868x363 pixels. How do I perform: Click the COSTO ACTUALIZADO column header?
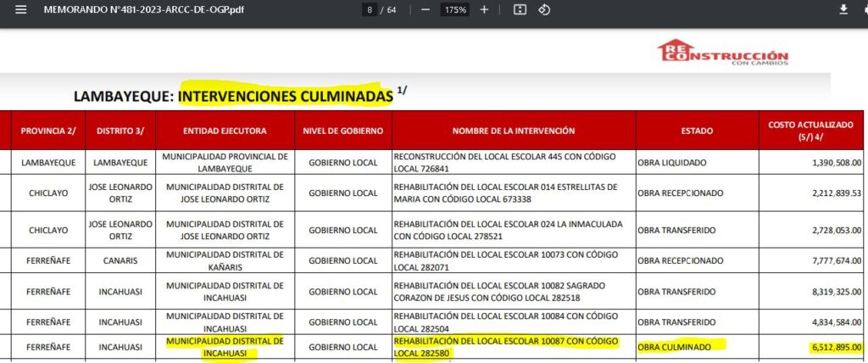pyautogui.click(x=810, y=131)
